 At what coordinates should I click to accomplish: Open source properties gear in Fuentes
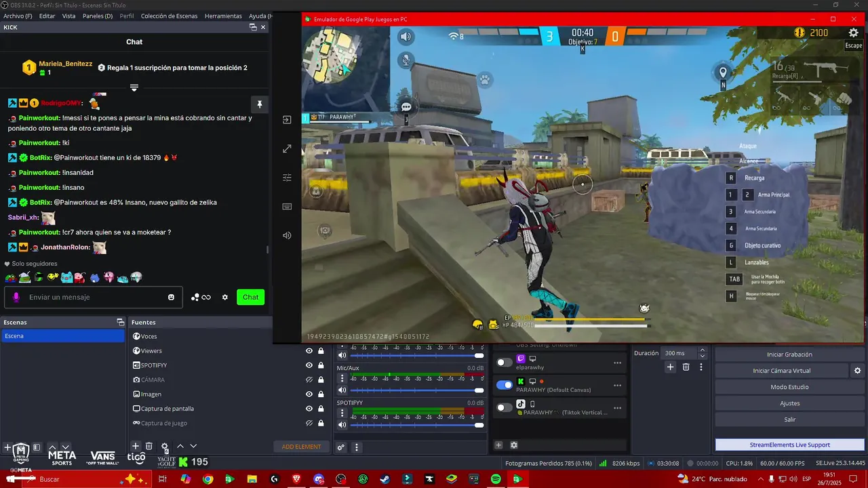[164, 446]
